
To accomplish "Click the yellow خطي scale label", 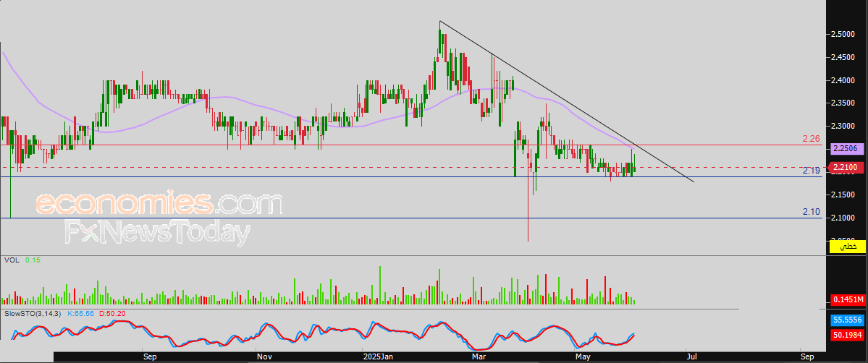I will [x=848, y=247].
